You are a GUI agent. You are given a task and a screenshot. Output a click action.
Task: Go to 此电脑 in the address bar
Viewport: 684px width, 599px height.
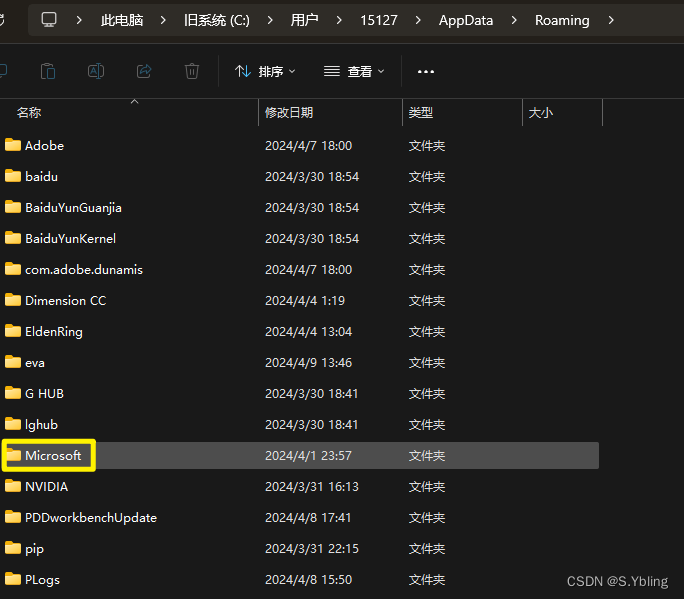(x=122, y=20)
